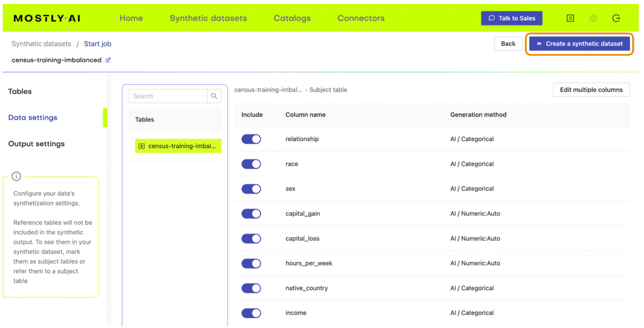Edit dataset name via pencil icon
The image size is (644, 328).
(x=108, y=60)
